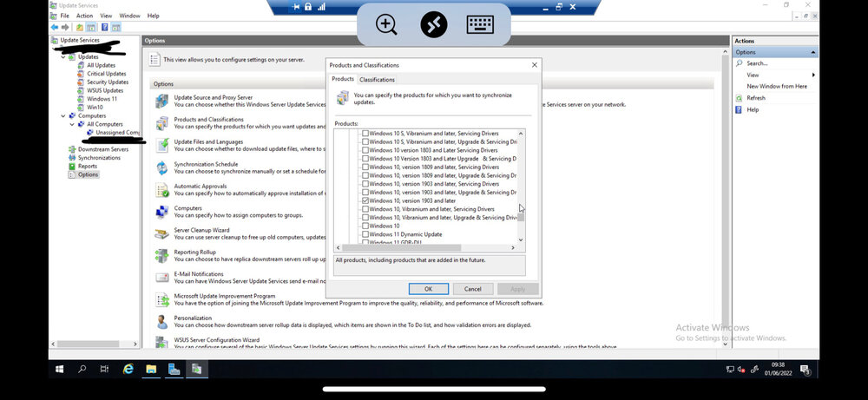Open the View menu in the menu bar
The width and height of the screenshot is (868, 400).
point(106,16)
